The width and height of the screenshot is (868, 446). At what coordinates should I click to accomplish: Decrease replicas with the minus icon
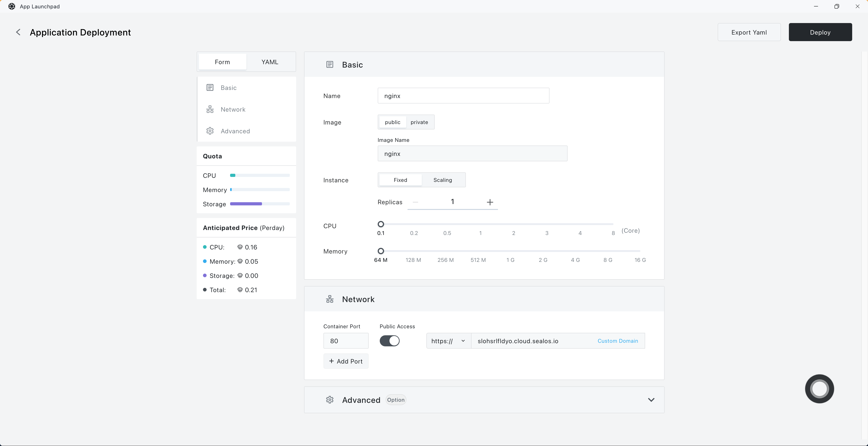point(415,202)
